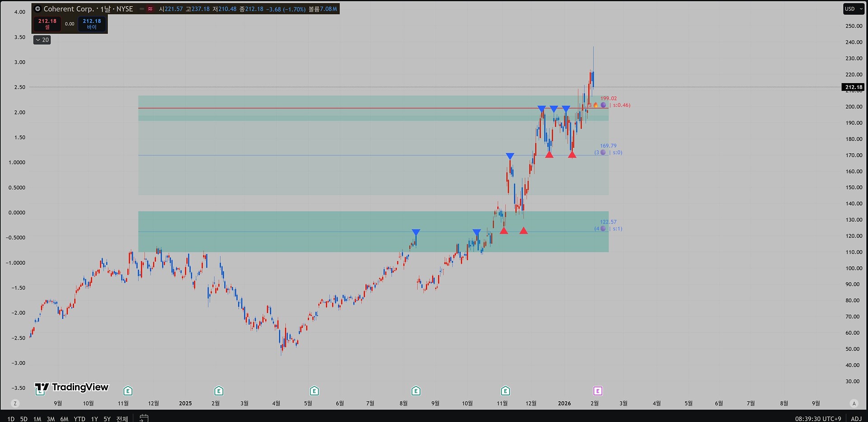Open the purple upcoming earnings E marker
Image resolution: width=868 pixels, height=422 pixels.
click(598, 391)
